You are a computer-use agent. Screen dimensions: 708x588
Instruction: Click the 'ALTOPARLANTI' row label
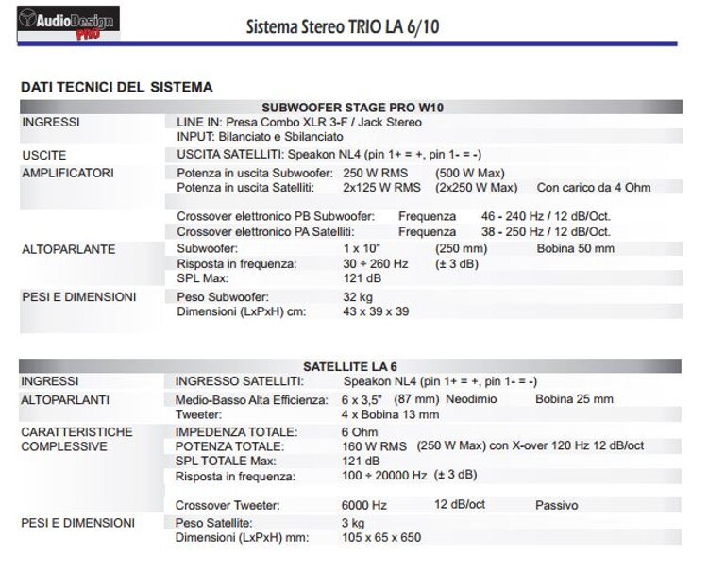65,400
